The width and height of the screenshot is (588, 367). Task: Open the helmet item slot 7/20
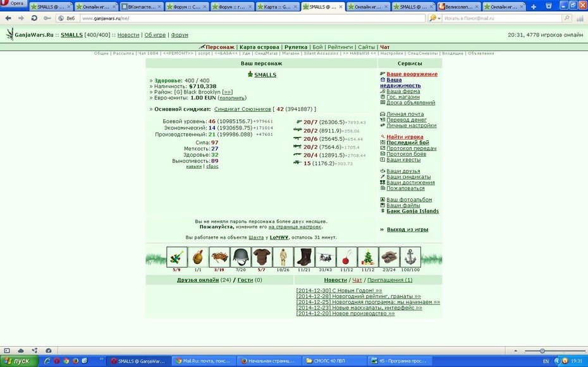click(240, 257)
